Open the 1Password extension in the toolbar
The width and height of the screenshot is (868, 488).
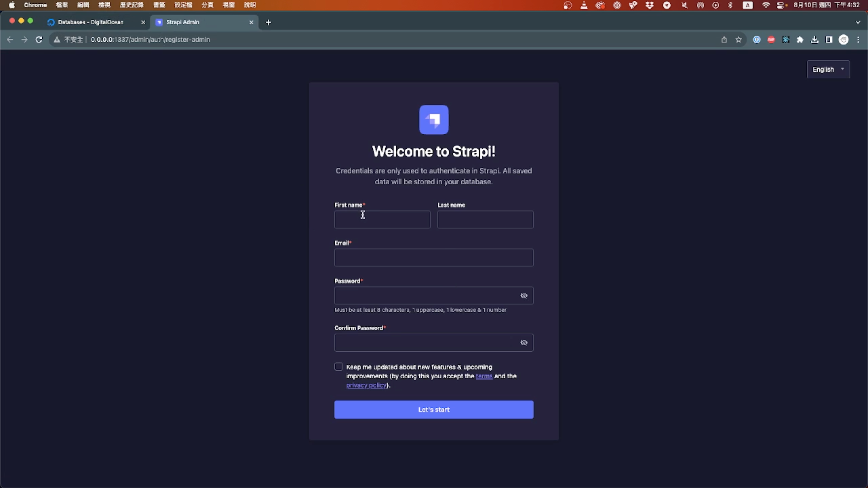pos(757,39)
